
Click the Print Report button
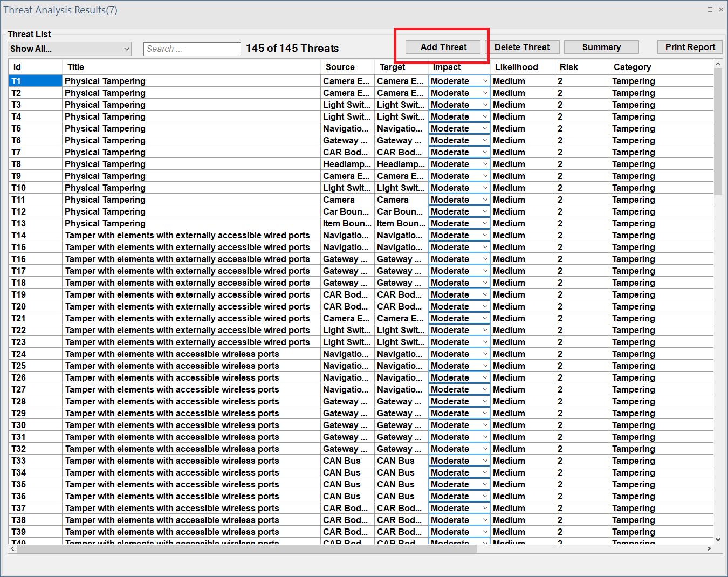690,47
